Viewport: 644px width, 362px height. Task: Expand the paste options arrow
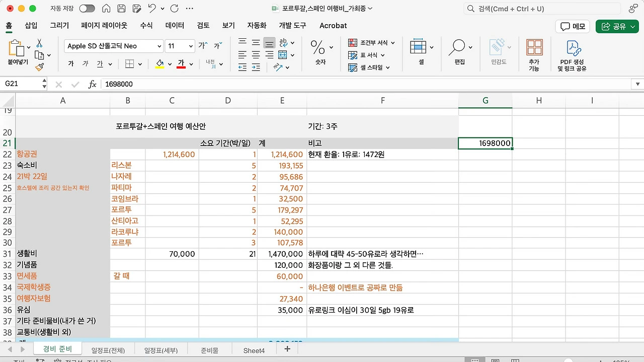click(x=29, y=47)
